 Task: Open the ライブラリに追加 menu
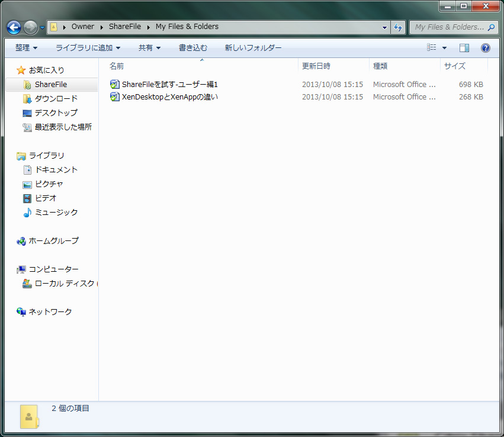[x=88, y=48]
